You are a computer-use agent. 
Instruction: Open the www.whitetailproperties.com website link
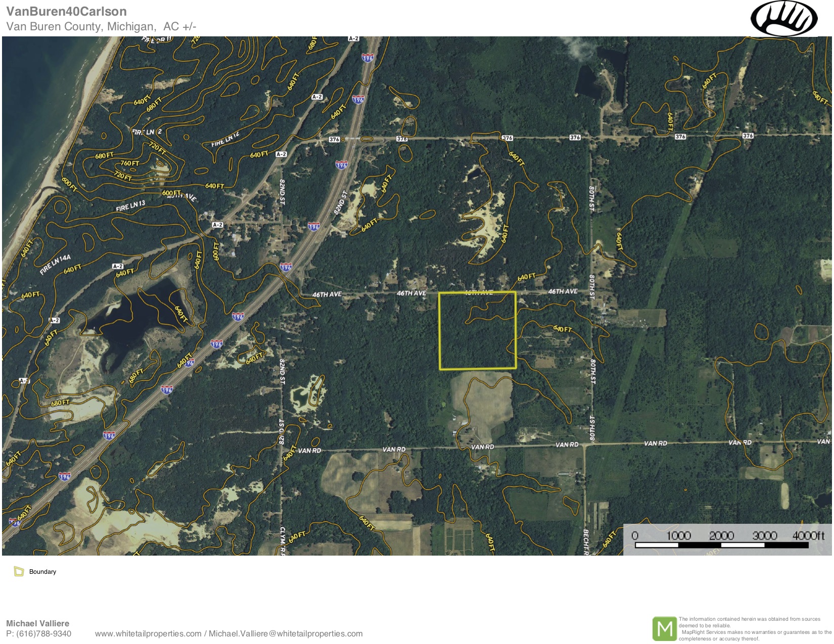148,633
